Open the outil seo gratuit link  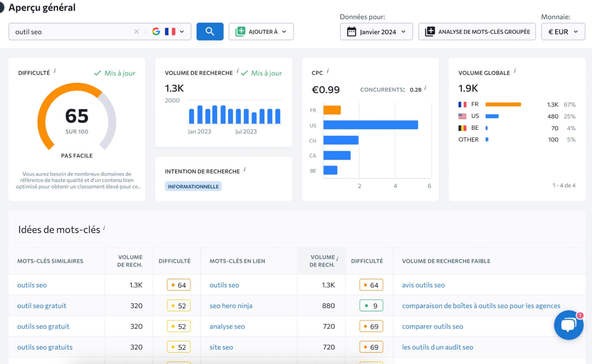pyautogui.click(x=42, y=306)
